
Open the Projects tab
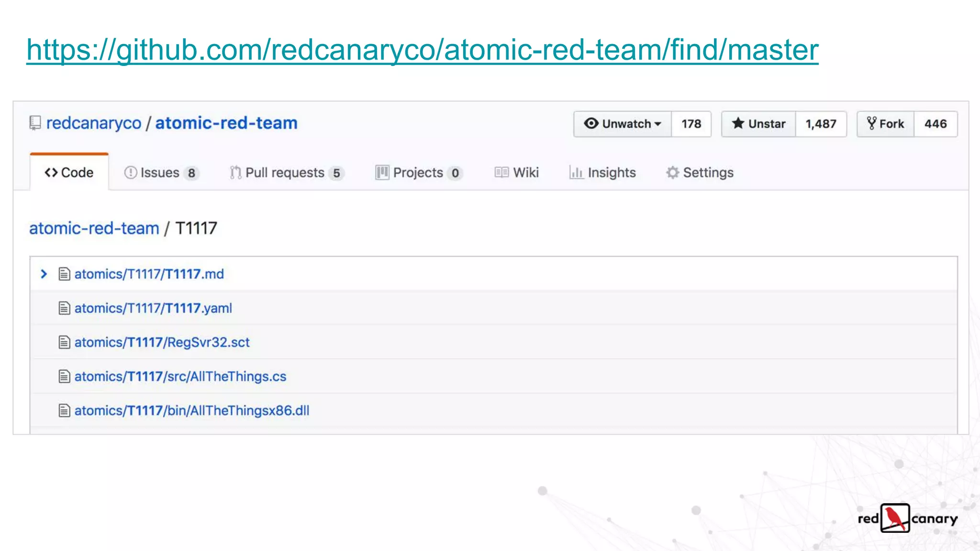419,173
